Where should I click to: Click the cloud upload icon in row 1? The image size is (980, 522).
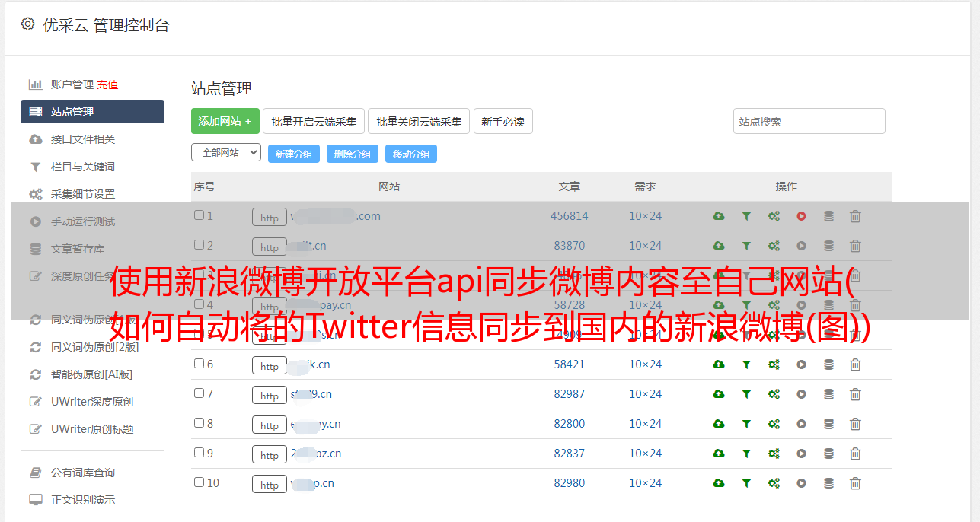pos(719,216)
